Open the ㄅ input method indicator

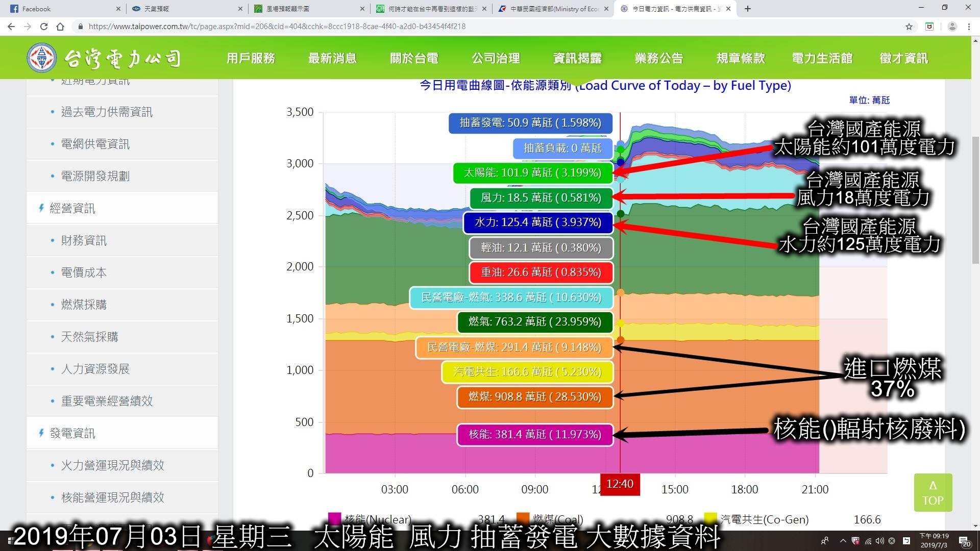coord(906,541)
